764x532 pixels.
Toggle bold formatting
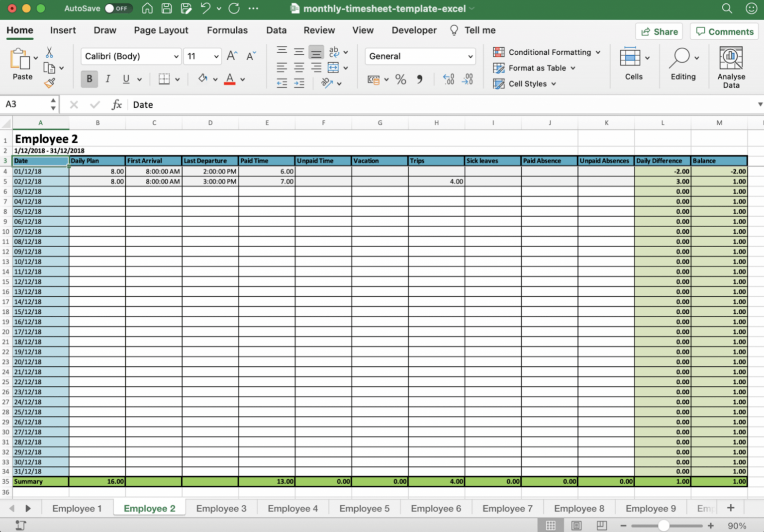tap(89, 79)
